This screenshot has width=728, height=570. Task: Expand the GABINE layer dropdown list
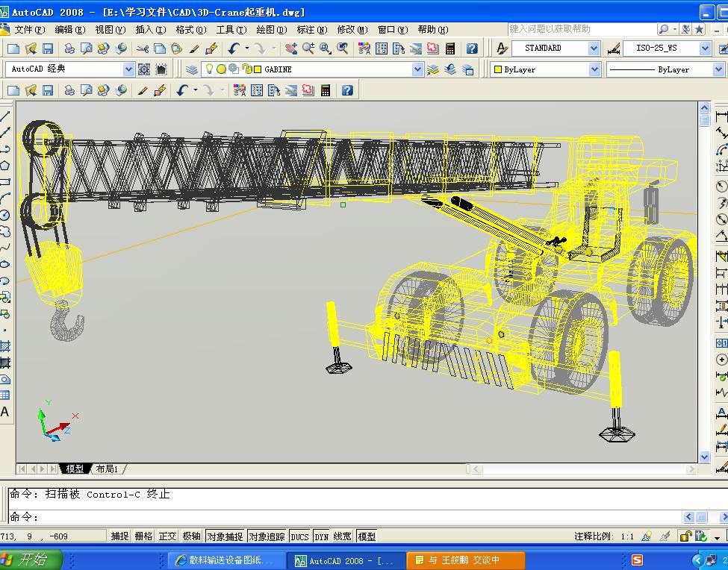pyautogui.click(x=417, y=69)
